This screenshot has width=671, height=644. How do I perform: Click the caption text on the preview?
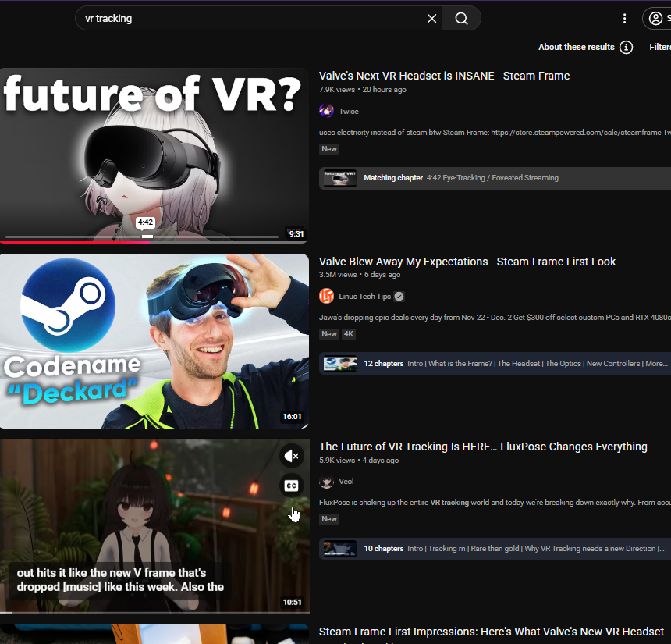[x=120, y=580]
